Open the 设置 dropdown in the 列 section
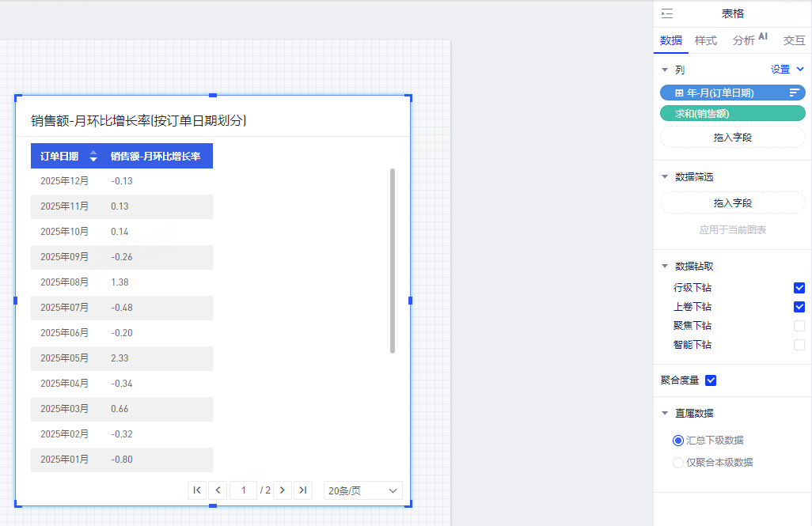 click(x=787, y=70)
